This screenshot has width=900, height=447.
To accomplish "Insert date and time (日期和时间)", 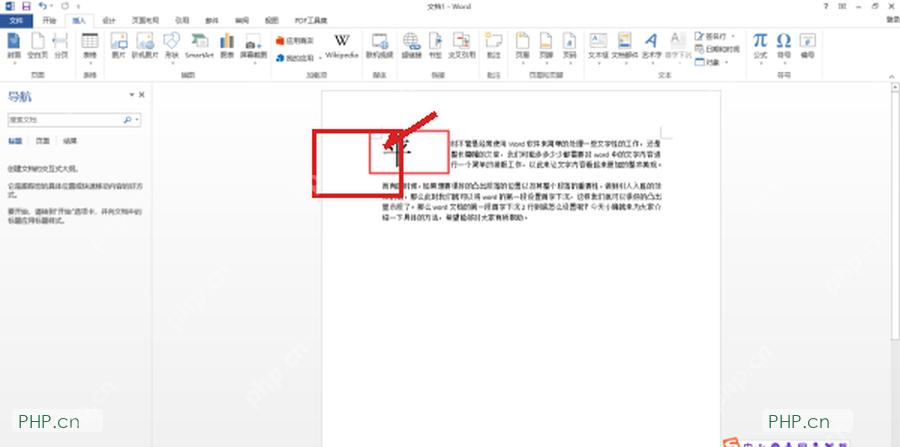I will 717,49.
